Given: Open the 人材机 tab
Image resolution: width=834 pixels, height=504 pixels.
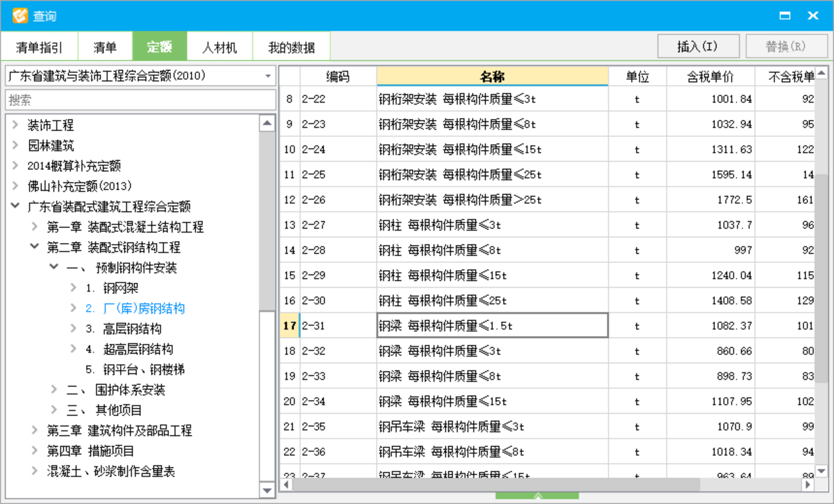Looking at the screenshot, I should (x=219, y=47).
